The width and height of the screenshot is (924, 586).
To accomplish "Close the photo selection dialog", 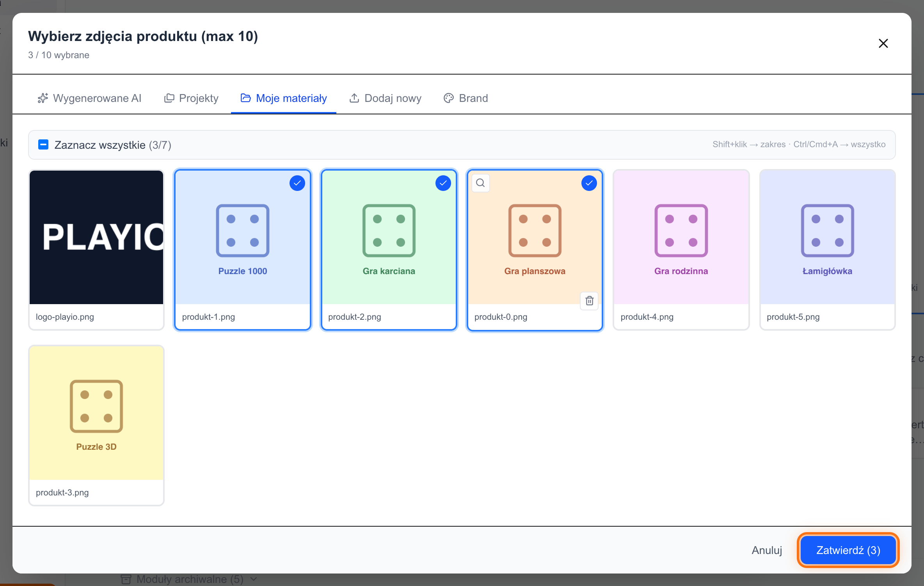I will [x=883, y=43].
